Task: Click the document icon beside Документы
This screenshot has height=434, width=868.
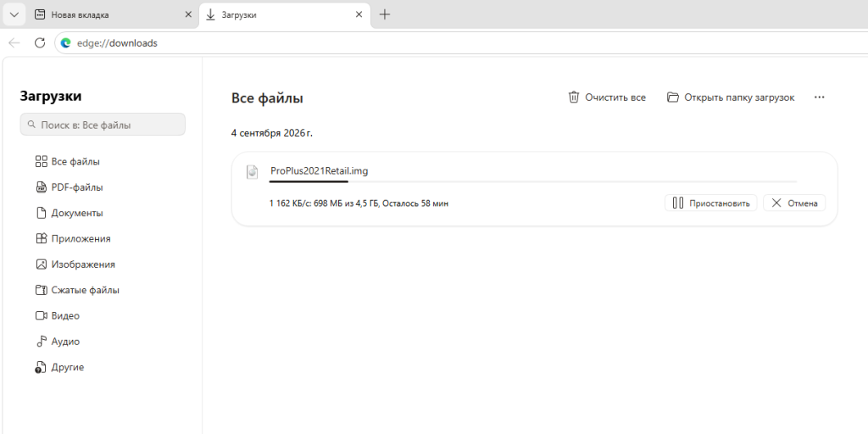Action: 41,213
